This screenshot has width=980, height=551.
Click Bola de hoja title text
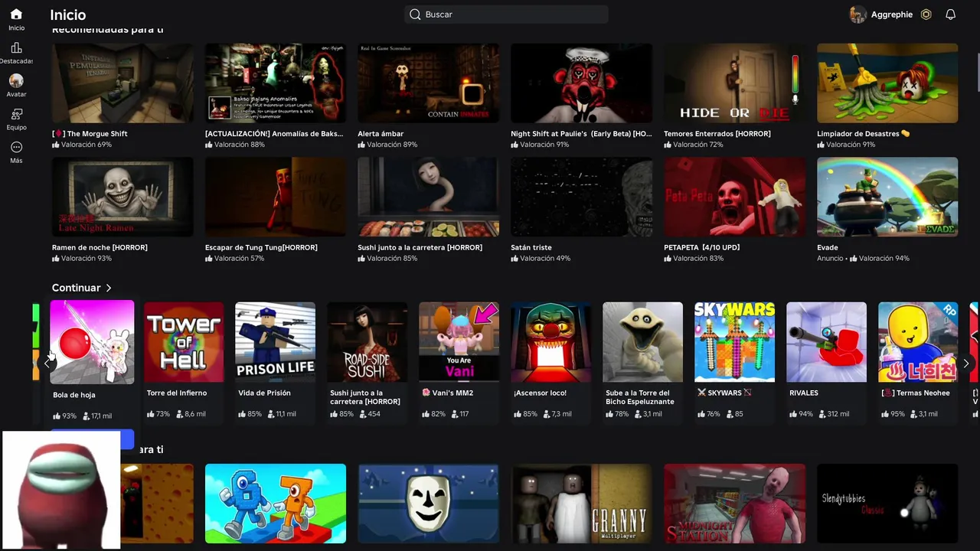pos(74,396)
